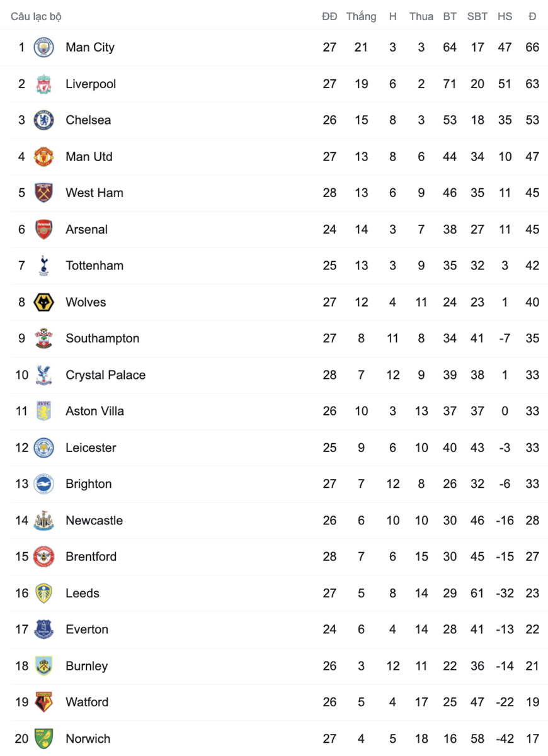This screenshot has height=756, width=548.
Task: Open the Leicester team name link
Action: pyautogui.click(x=91, y=448)
